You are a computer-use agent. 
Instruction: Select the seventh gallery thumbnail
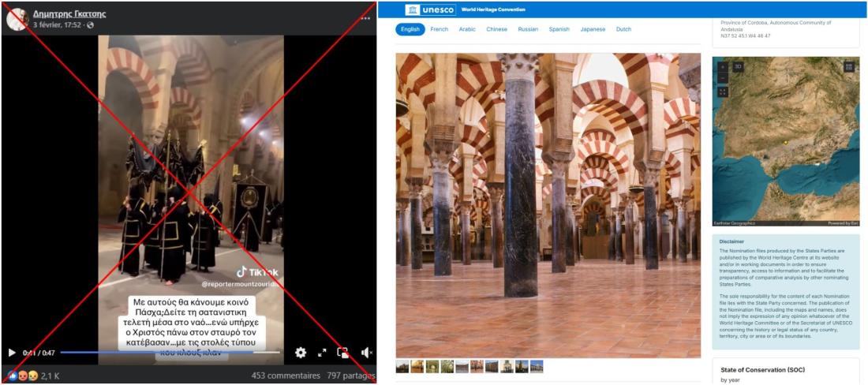click(x=492, y=366)
